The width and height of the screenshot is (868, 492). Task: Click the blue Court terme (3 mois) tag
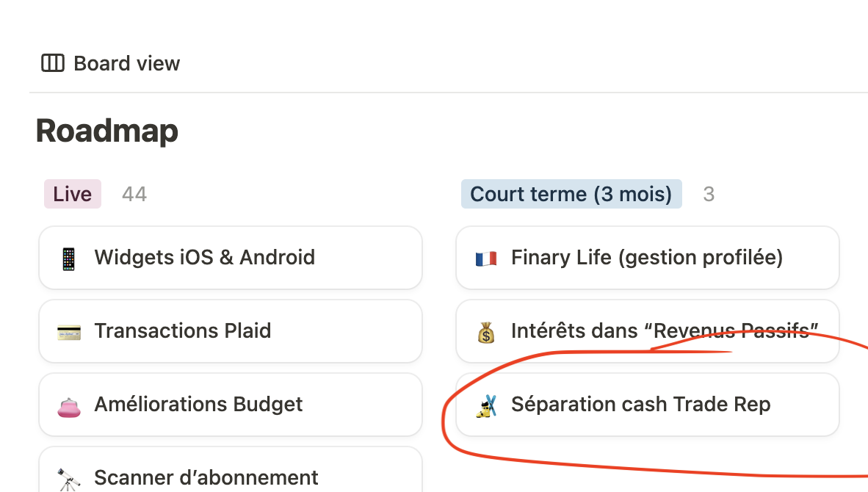point(571,194)
